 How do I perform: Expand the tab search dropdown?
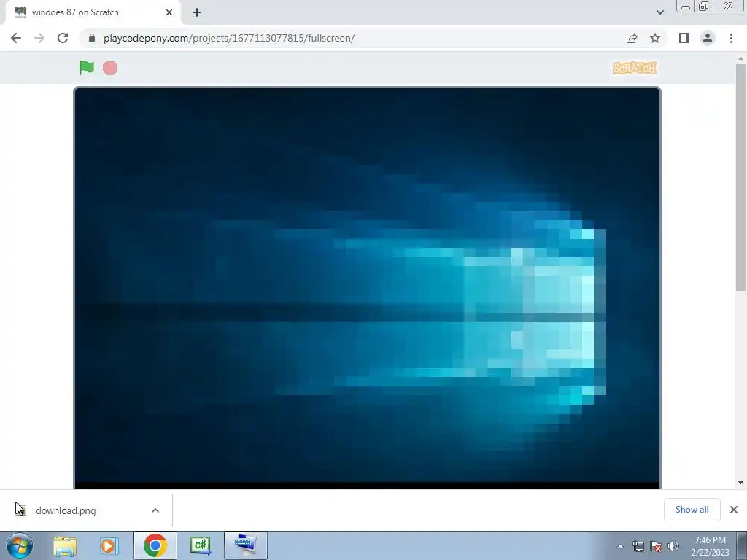pos(659,12)
